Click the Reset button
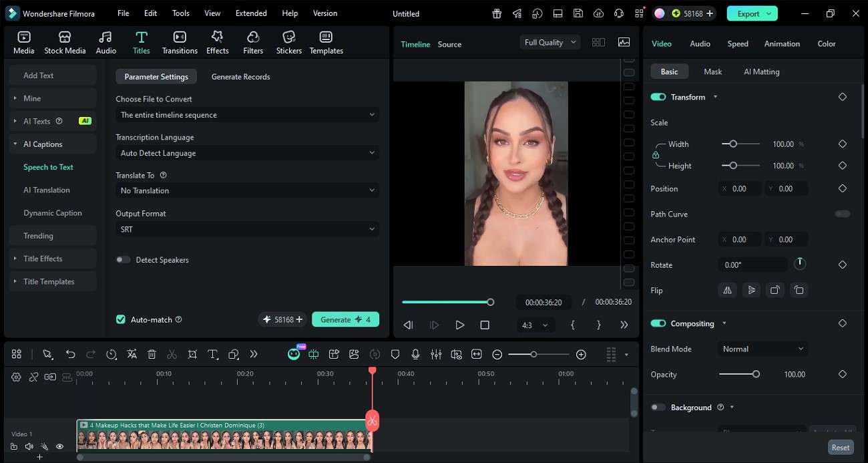The width and height of the screenshot is (868, 463). point(841,448)
